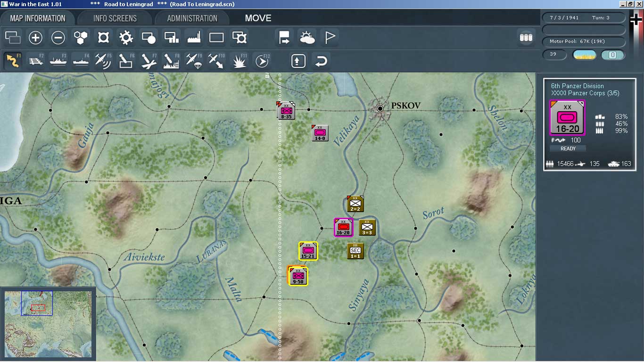Image resolution: width=644 pixels, height=362 pixels.
Task: Select the 16-20 panzer unit on map
Action: [x=343, y=227]
